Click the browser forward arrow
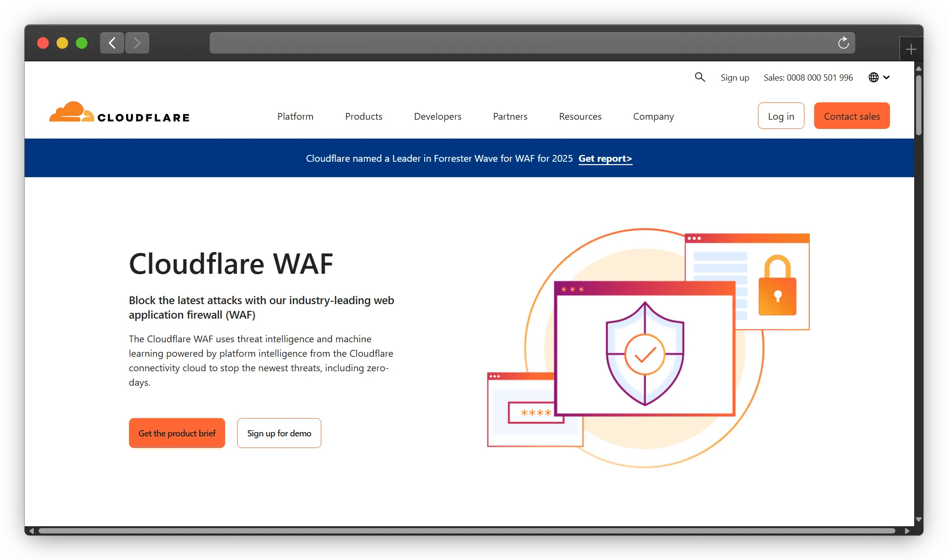The width and height of the screenshot is (948, 560). [x=137, y=43]
